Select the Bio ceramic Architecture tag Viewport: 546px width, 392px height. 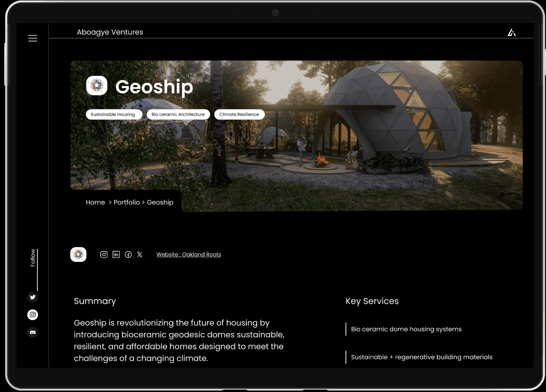(x=178, y=114)
